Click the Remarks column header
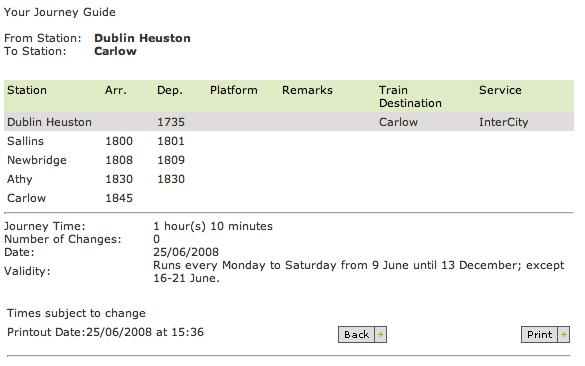This screenshot has height=366, width=585. tap(307, 90)
